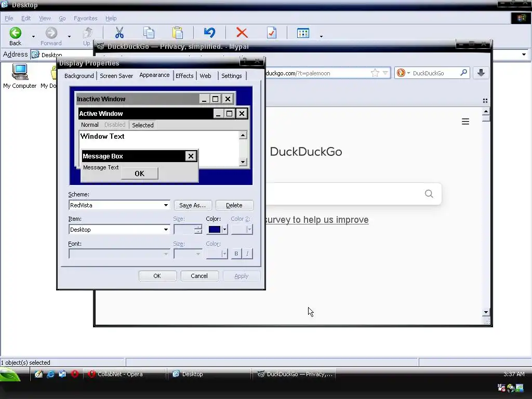Image resolution: width=532 pixels, height=399 pixels.
Task: Switch to the Screen Saver tab
Action: click(116, 76)
